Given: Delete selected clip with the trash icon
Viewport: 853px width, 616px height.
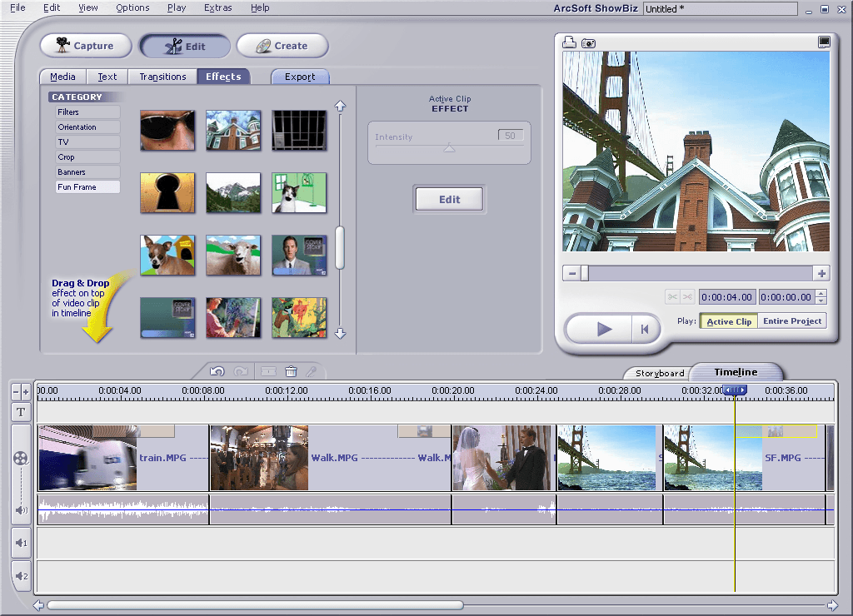Looking at the screenshot, I should coord(291,372).
